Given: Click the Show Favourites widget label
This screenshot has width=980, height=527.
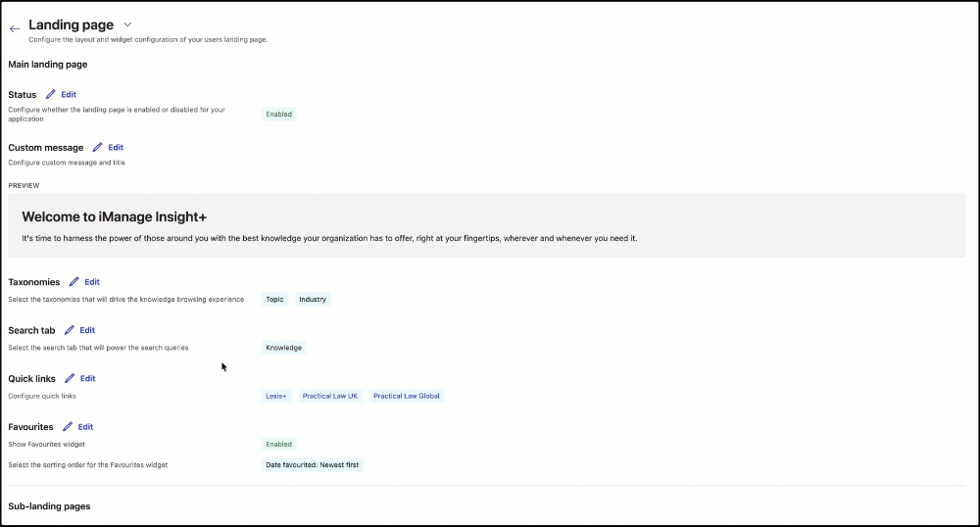Looking at the screenshot, I should (46, 445).
